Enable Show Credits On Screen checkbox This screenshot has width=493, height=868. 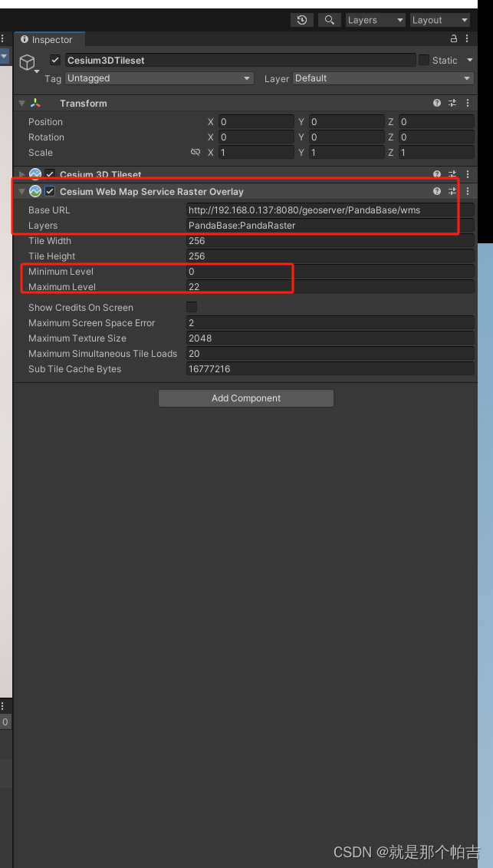(192, 307)
